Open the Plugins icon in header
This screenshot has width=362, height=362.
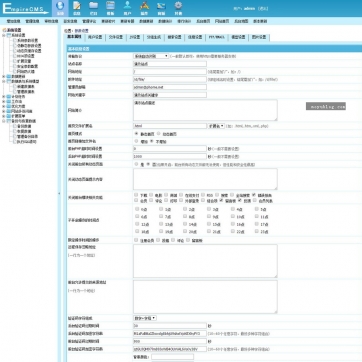tap(144, 8)
